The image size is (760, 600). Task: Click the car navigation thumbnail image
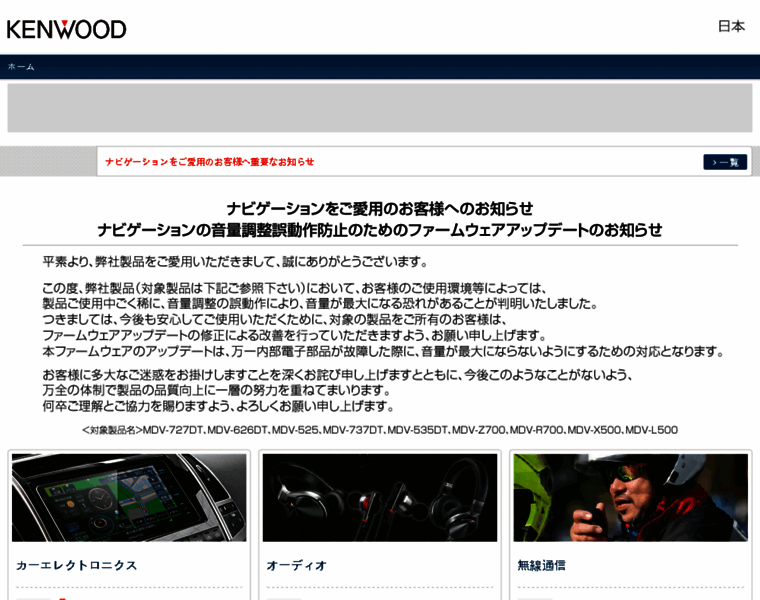tap(129, 497)
